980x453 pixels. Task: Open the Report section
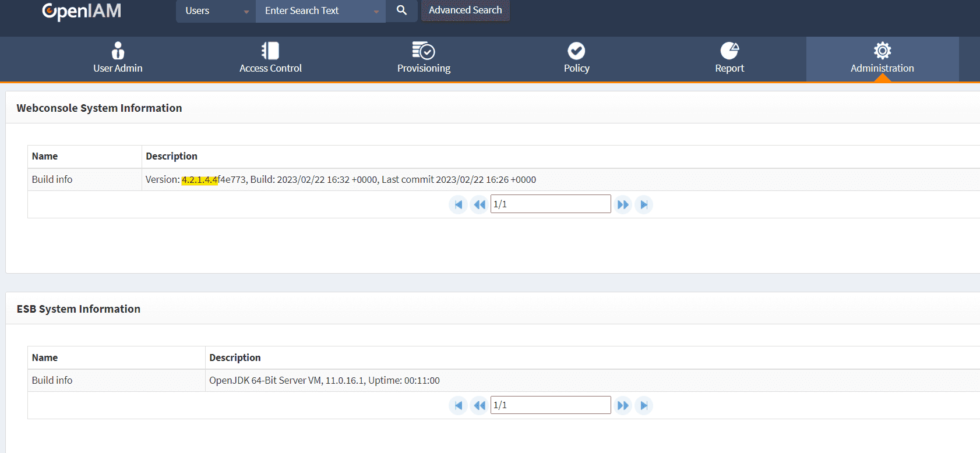click(x=729, y=58)
